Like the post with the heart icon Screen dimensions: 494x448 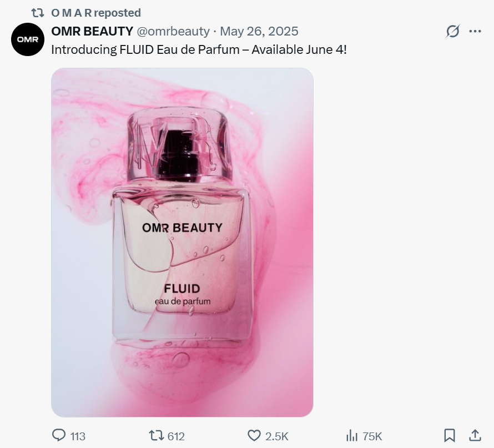254,435
